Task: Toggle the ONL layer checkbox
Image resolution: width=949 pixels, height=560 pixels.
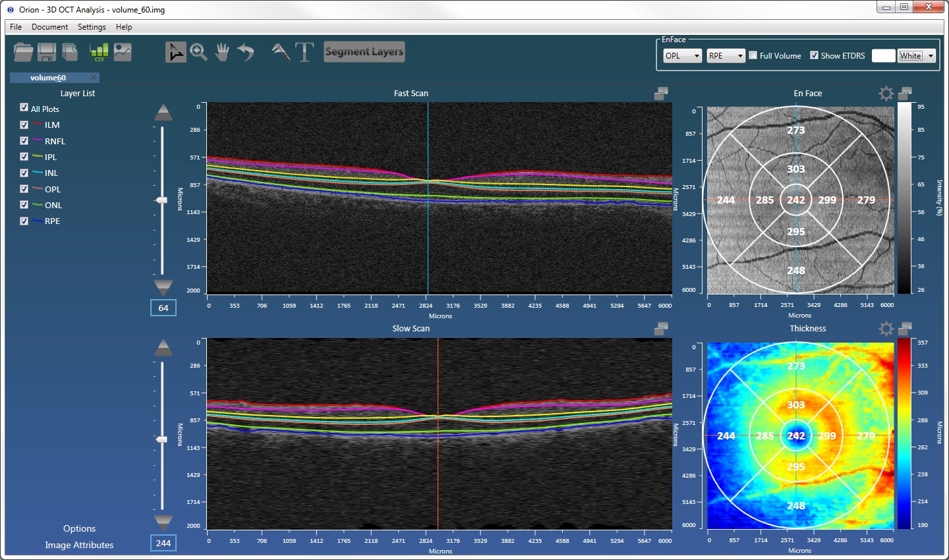Action: (24, 205)
